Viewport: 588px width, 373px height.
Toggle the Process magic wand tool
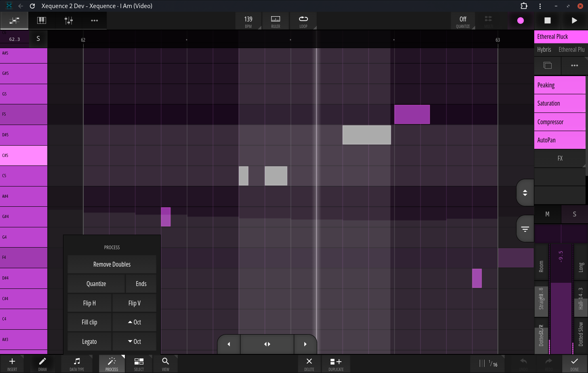(112, 364)
